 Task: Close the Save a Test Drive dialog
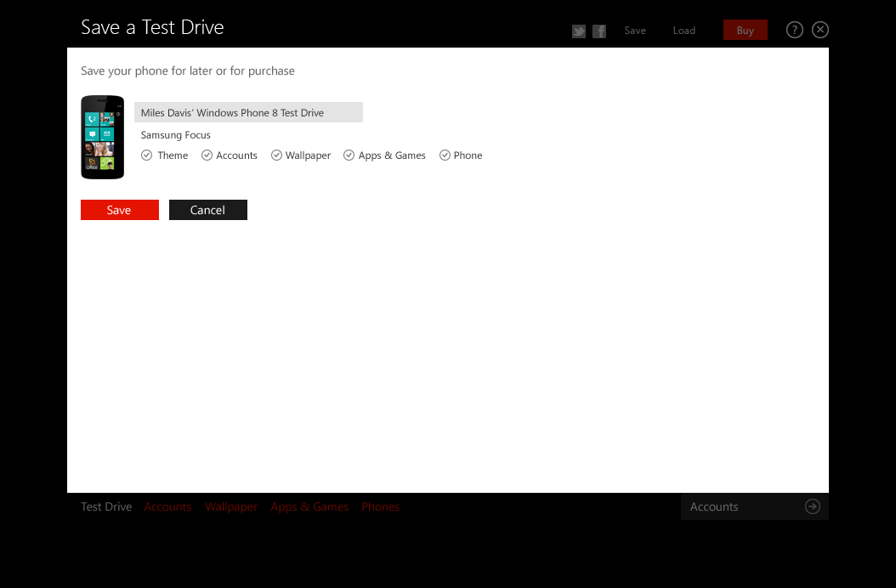820,30
